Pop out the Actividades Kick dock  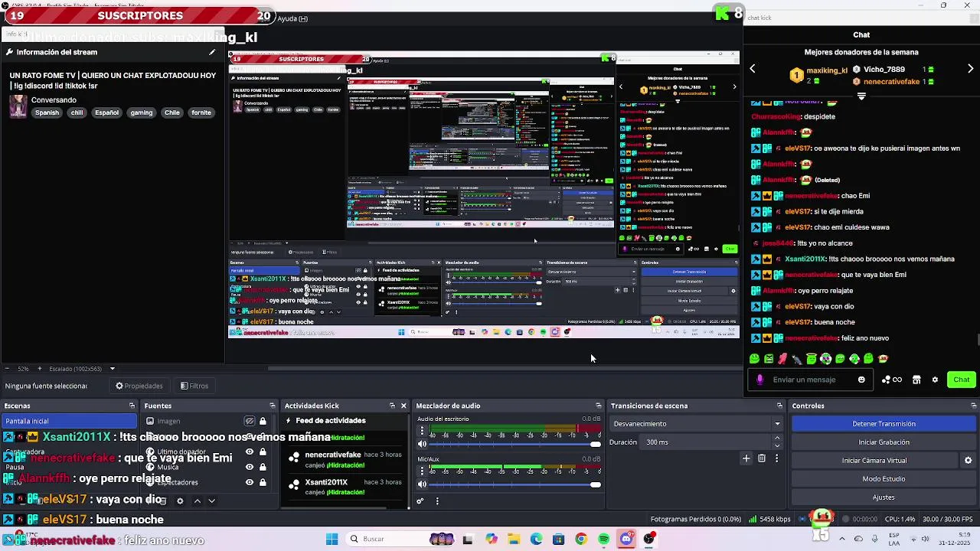tap(392, 406)
